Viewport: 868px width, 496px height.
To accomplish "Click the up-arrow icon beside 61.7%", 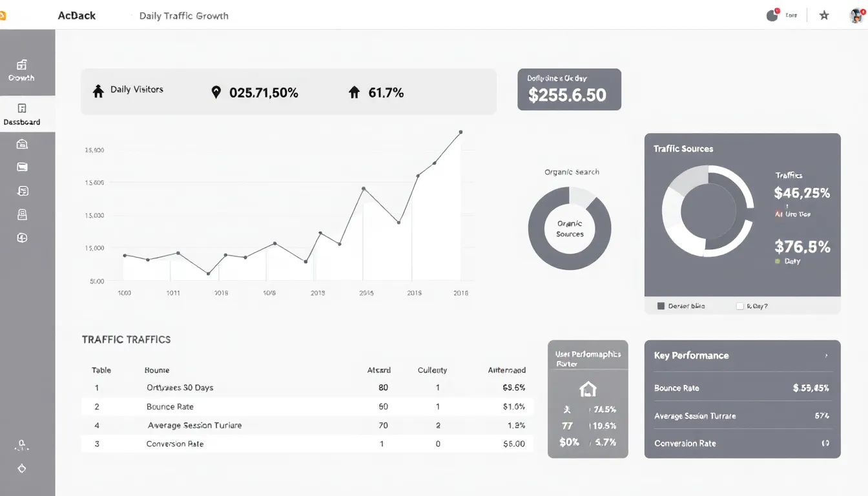I will click(354, 92).
